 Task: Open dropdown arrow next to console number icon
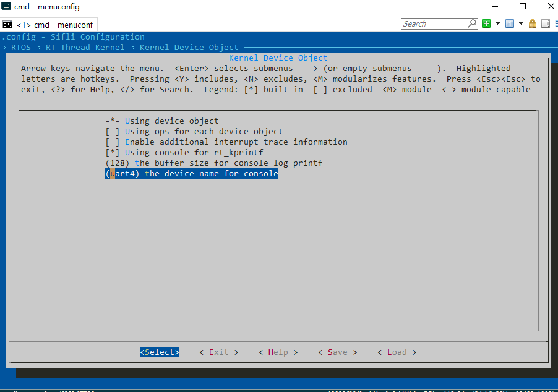[x=521, y=24]
